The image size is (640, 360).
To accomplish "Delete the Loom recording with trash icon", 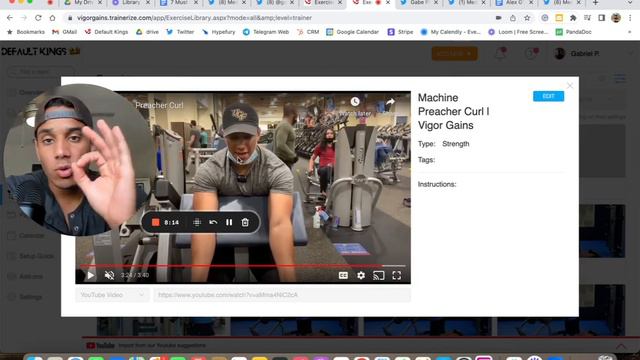I will (x=245, y=222).
